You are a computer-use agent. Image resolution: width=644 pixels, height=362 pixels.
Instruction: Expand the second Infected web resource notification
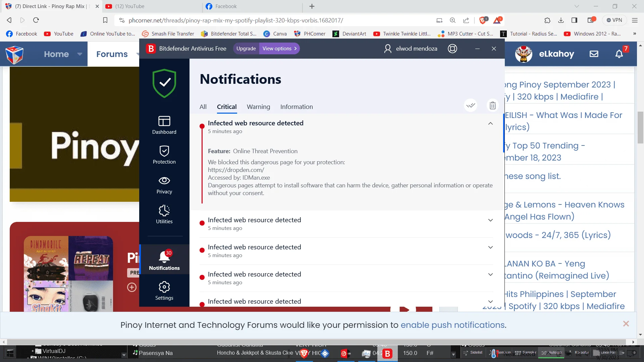pyautogui.click(x=490, y=220)
